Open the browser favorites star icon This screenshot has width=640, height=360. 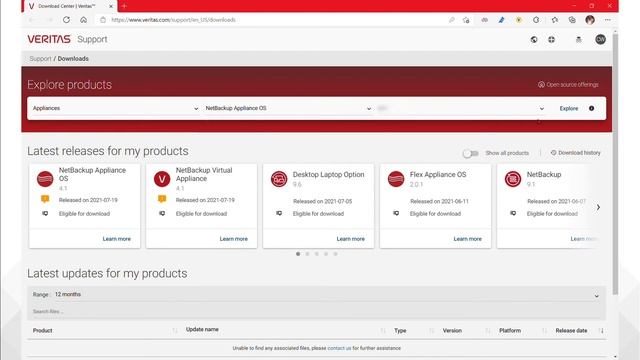coord(555,20)
